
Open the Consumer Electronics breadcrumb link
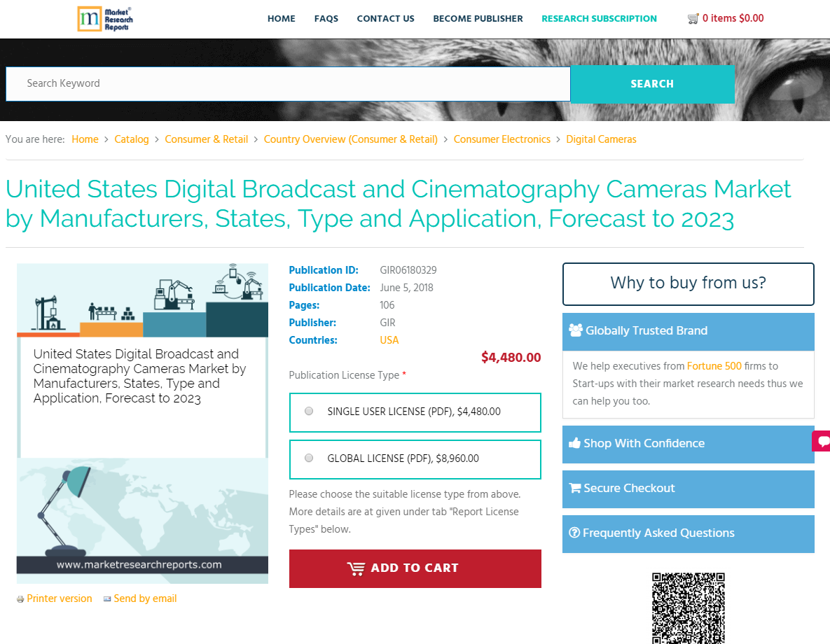(502, 139)
